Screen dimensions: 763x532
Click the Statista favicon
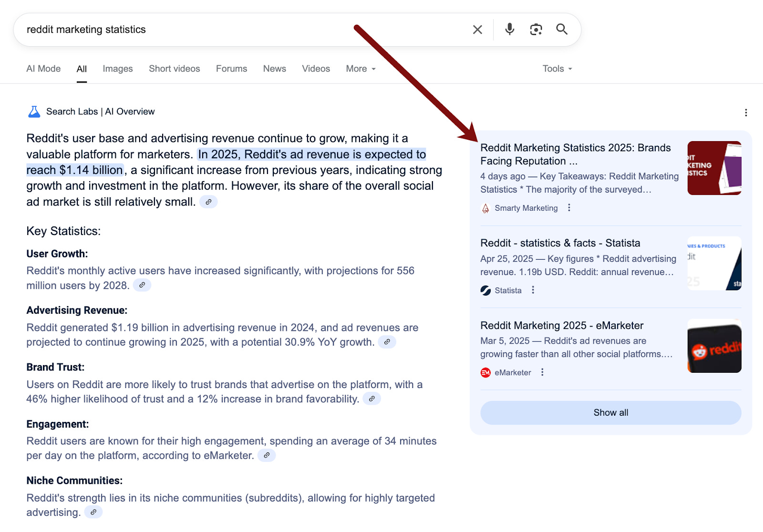point(485,290)
